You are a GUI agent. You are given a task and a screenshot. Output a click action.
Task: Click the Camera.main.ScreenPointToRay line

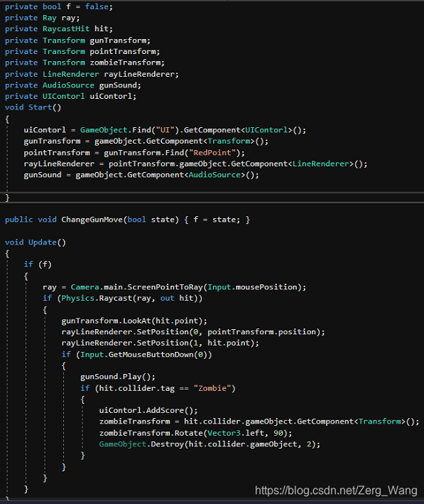click(175, 287)
